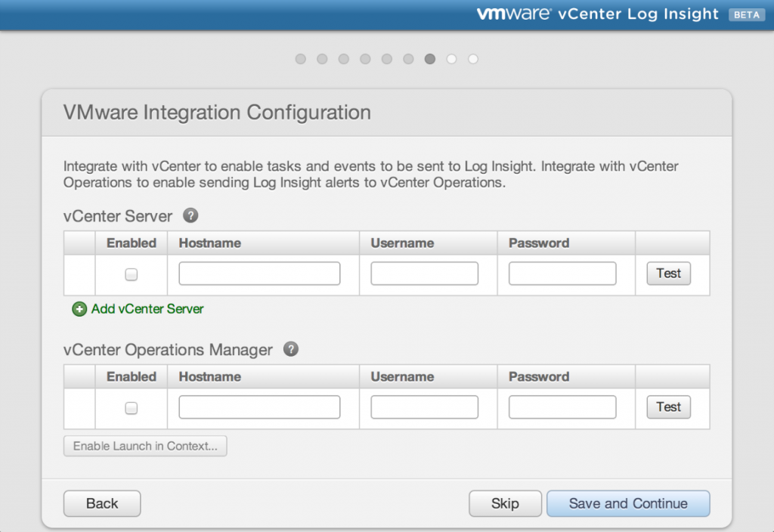This screenshot has width=774, height=532.
Task: Select the eighth wizard step dot
Action: [x=452, y=59]
